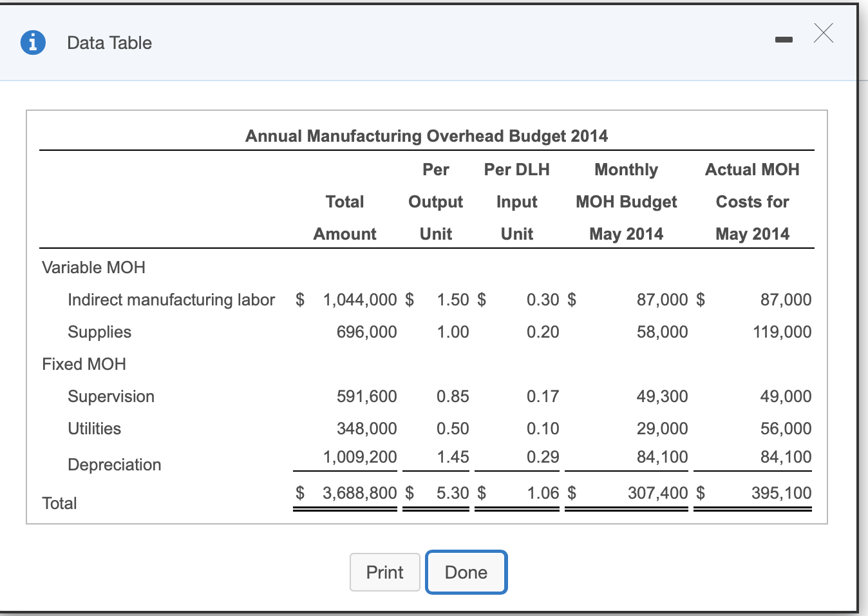Select the 0.20 supplies per DLH value
Screen dimensions: 868x616
(x=543, y=332)
